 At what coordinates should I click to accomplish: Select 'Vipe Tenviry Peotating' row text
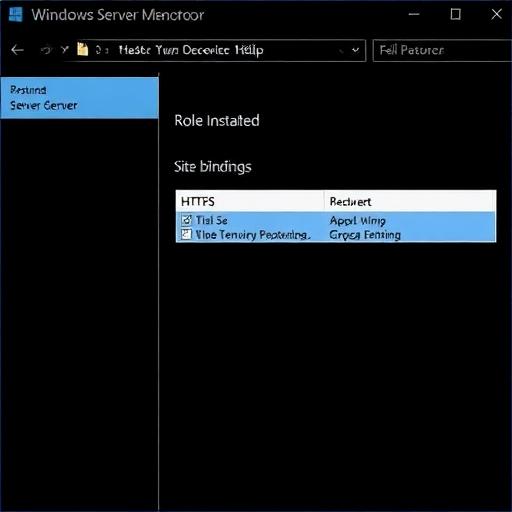253,235
